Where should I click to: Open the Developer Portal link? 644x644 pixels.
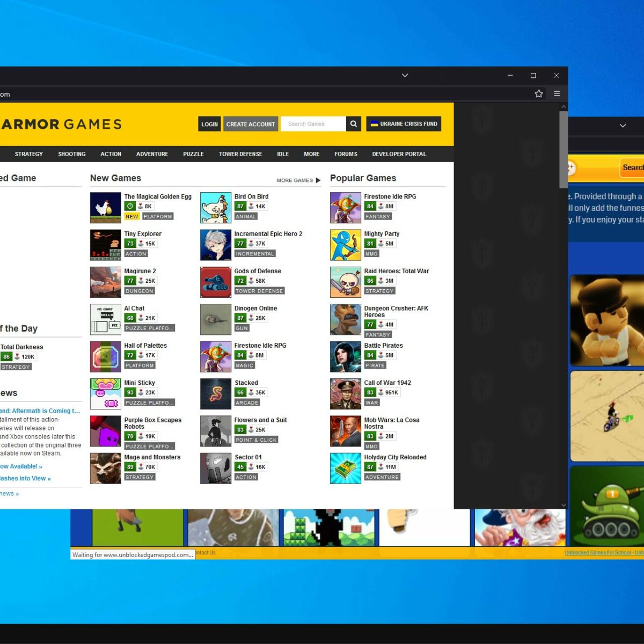399,154
